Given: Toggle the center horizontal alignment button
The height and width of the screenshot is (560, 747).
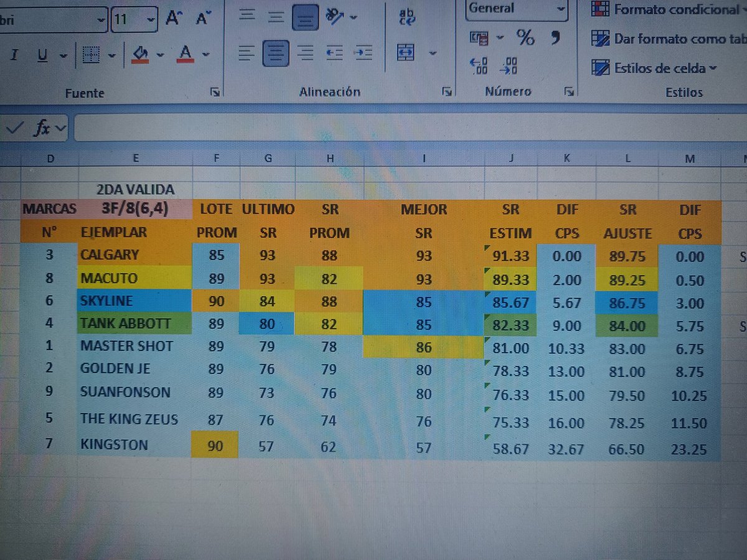Looking at the screenshot, I should pos(276,54).
